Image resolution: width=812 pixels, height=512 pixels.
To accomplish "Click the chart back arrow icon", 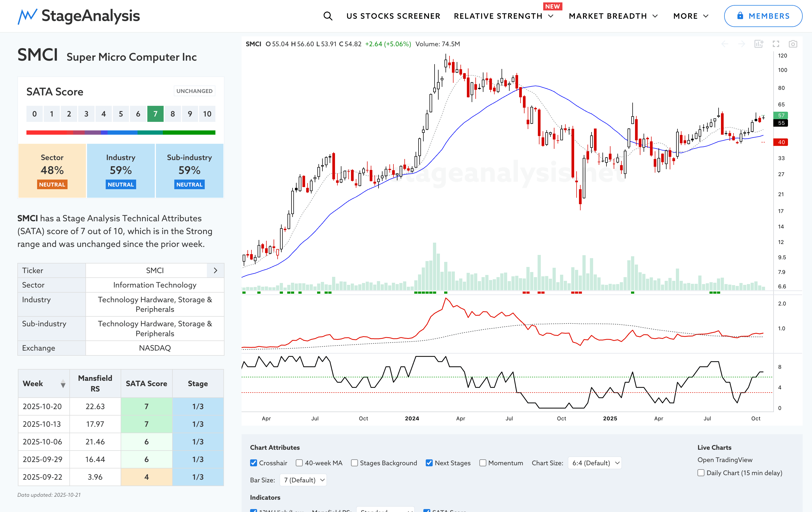I will 725,44.
